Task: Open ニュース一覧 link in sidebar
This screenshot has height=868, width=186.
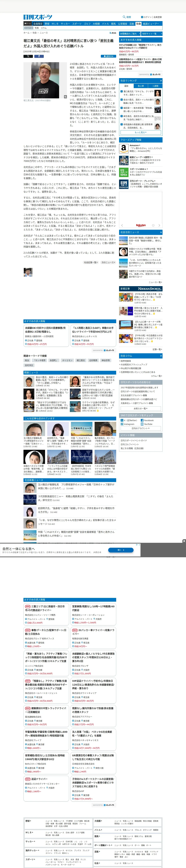Action: pos(155,282)
